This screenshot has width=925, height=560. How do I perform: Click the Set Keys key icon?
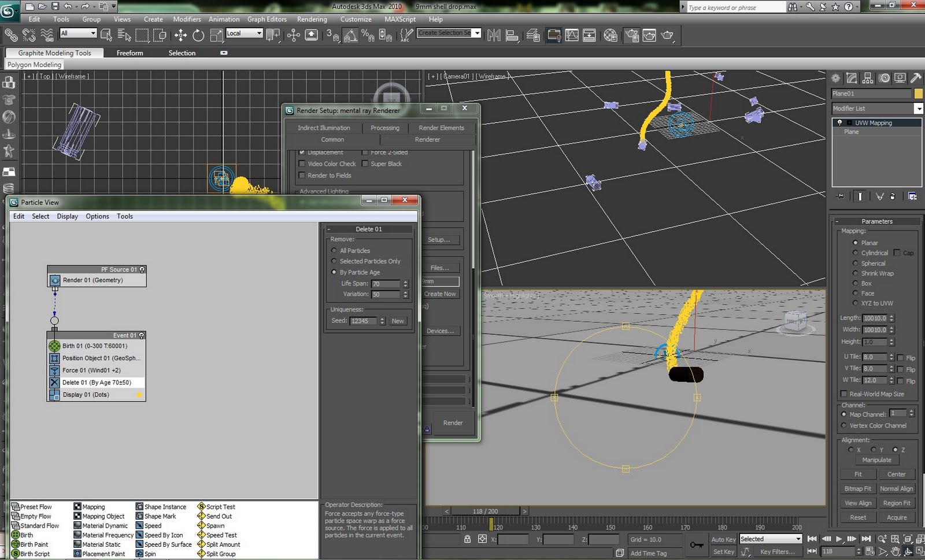point(697,545)
